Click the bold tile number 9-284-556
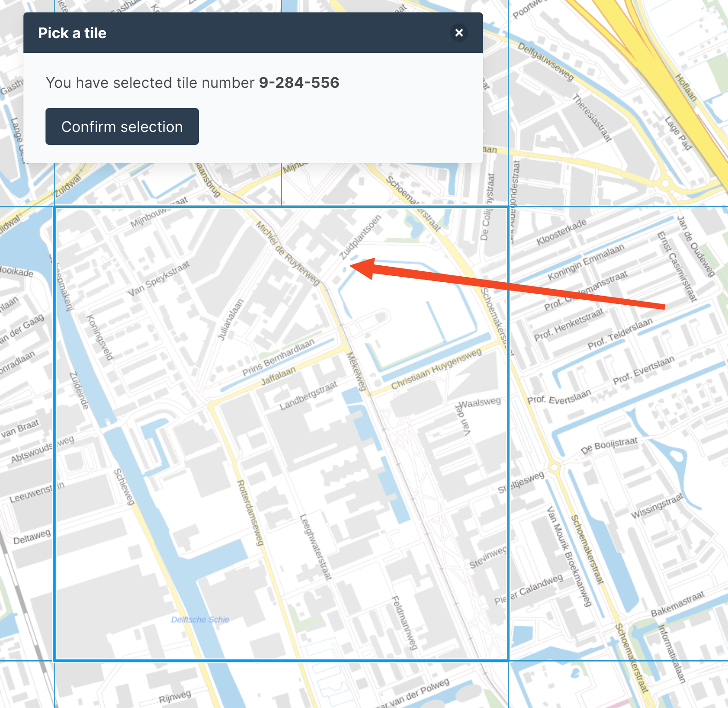Screen dimensions: 728x708 point(299,83)
